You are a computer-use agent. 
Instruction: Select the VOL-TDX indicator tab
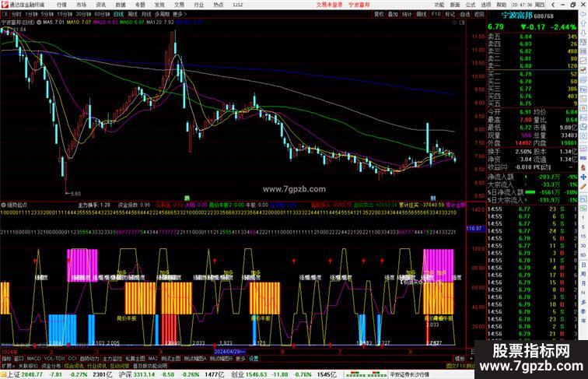pyautogui.click(x=54, y=359)
